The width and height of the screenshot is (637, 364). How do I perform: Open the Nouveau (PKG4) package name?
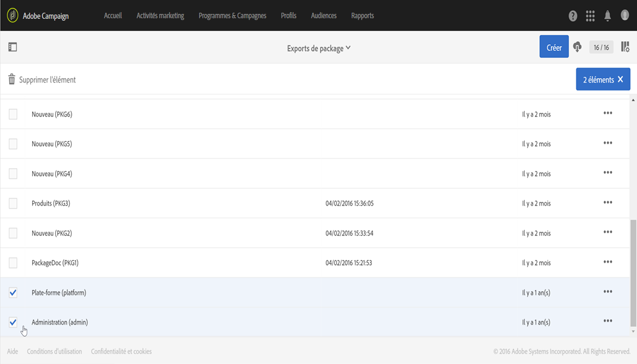52,174
